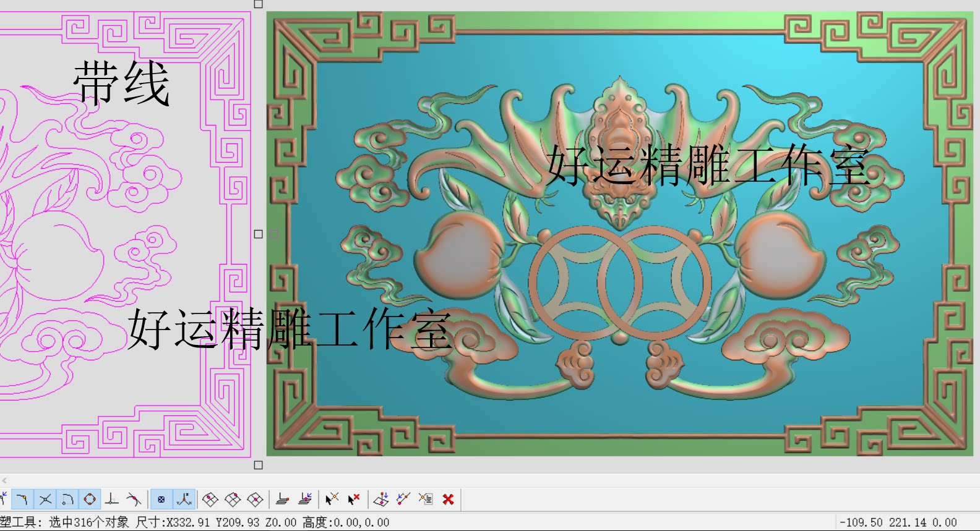Click top selection handle square
The height and width of the screenshot is (531, 980).
coord(259,4)
